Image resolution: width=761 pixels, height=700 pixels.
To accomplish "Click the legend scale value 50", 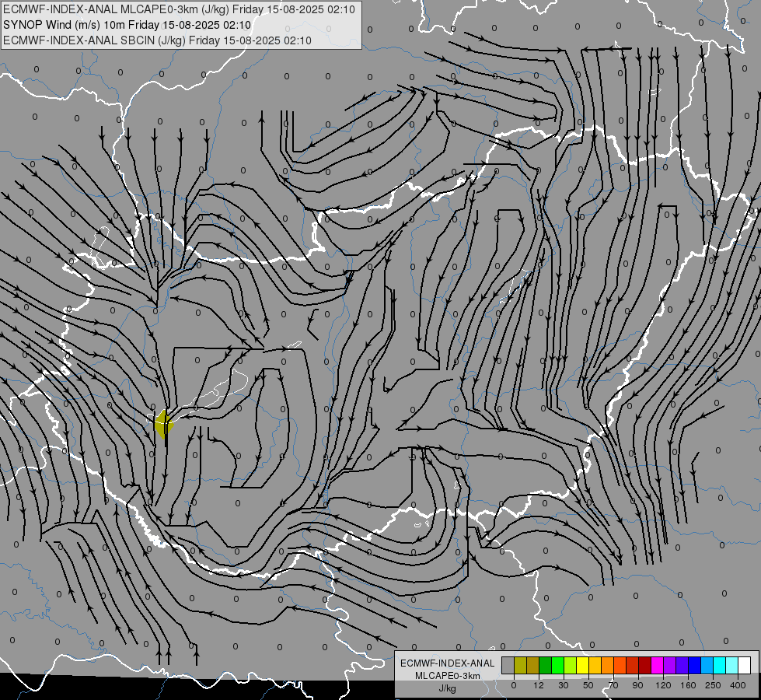I will (588, 685).
